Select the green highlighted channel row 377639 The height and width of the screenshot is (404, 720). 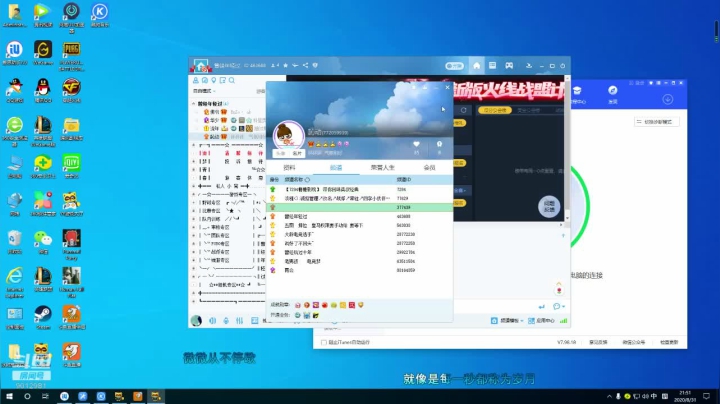(359, 208)
